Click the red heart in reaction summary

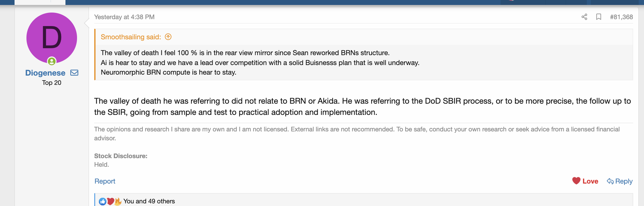tap(110, 201)
